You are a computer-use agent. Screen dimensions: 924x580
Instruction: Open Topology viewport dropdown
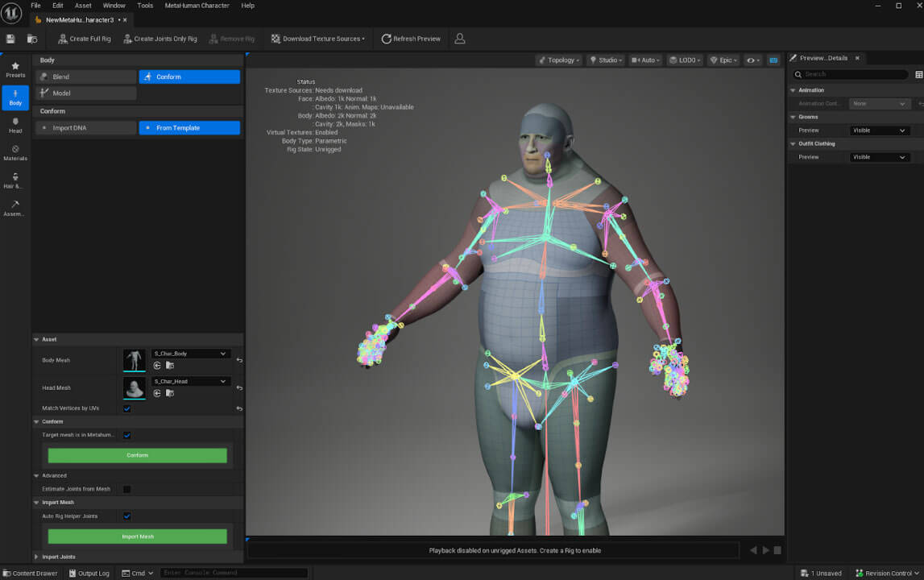pos(559,60)
